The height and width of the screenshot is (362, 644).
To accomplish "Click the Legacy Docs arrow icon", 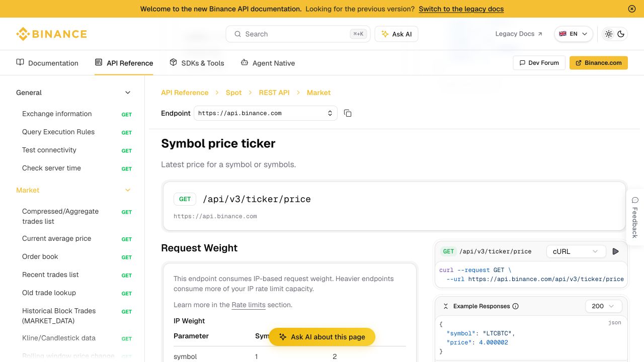I will point(540,34).
